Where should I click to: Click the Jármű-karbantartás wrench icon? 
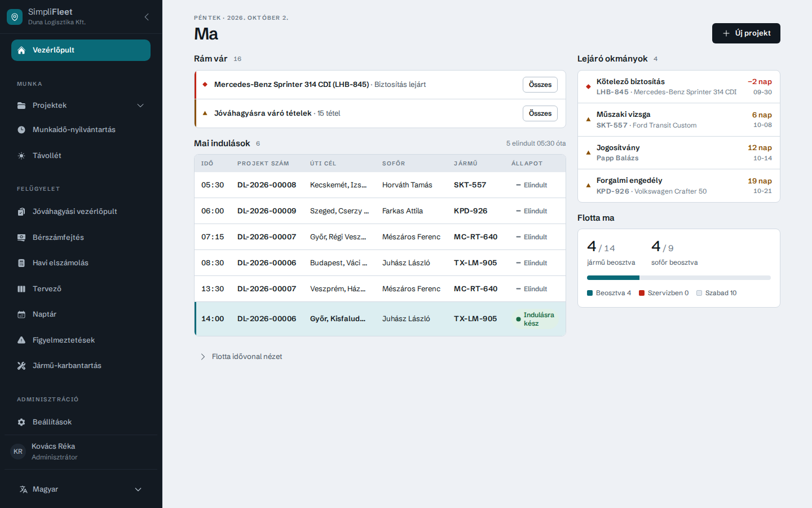click(21, 366)
